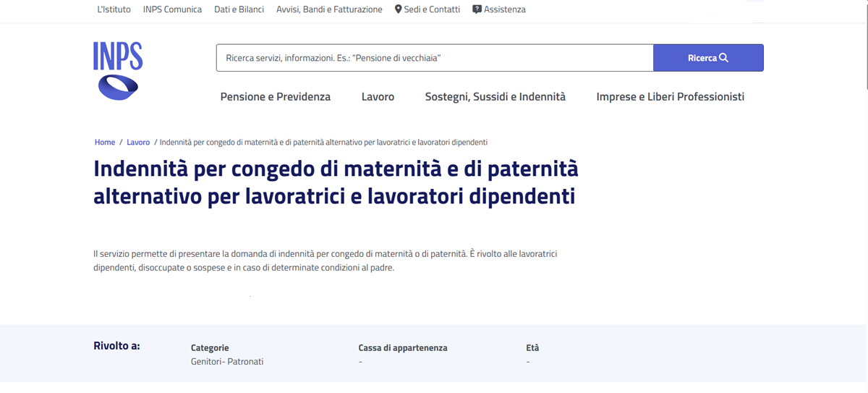Image resolution: width=868 pixels, height=393 pixels.
Task: Expand the Lavoro navigation menu
Action: (x=378, y=96)
